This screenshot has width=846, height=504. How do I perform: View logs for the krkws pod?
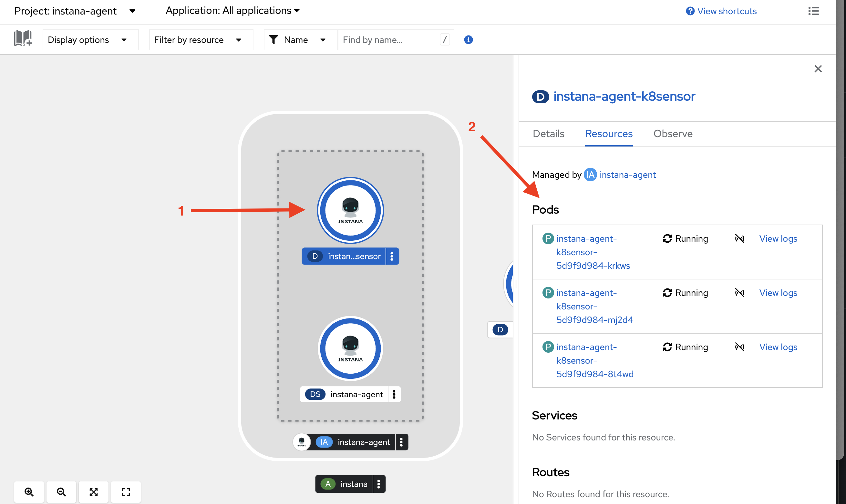[x=778, y=238]
